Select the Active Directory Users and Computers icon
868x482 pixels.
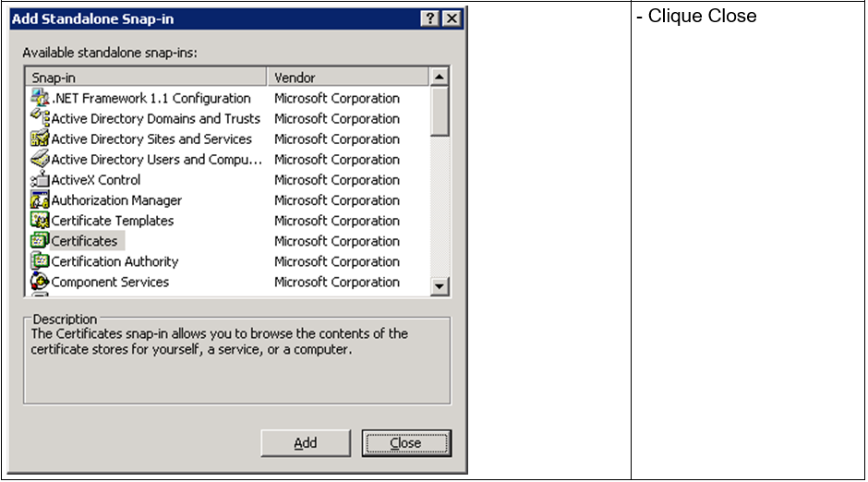(40, 159)
